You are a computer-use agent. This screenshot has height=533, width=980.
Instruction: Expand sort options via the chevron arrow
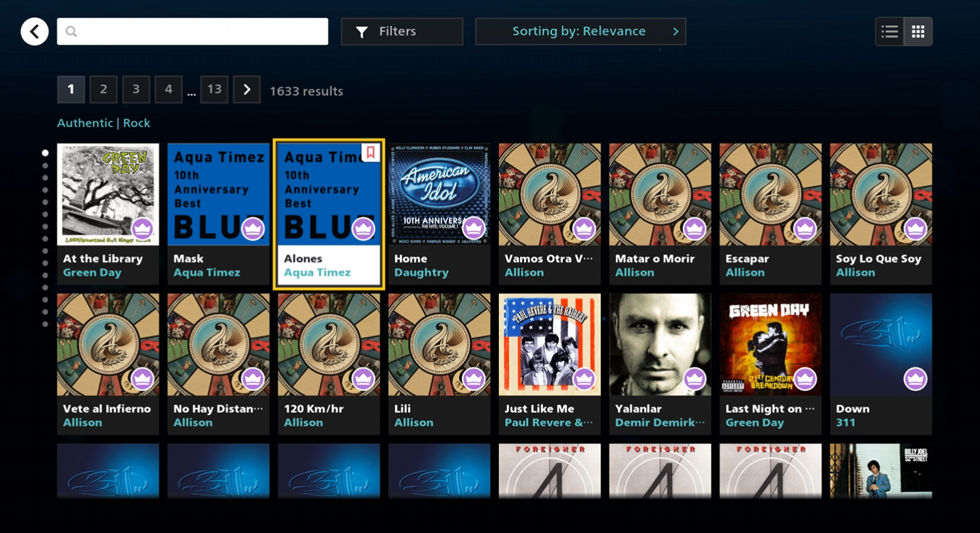676,31
